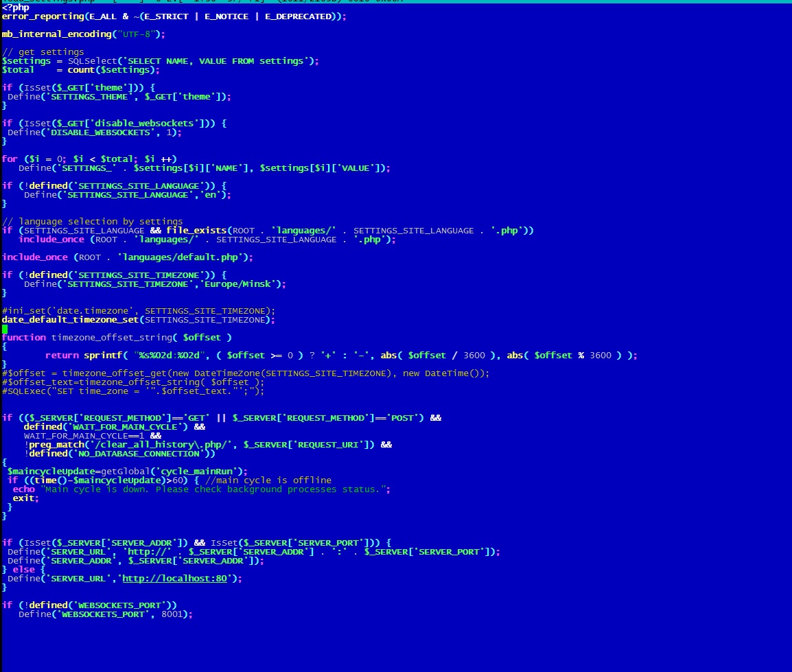Click the 'exit;' statement
Viewport: 792px width, 672px height.
coord(26,499)
